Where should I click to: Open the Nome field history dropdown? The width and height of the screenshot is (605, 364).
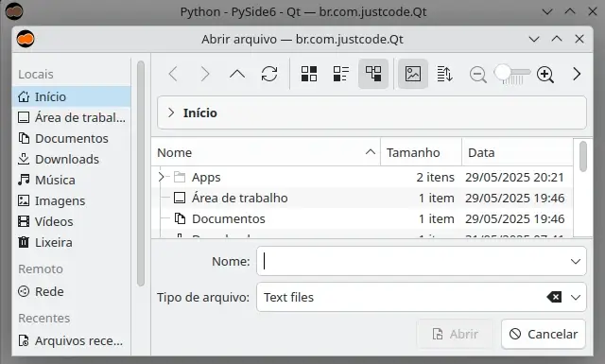click(576, 261)
